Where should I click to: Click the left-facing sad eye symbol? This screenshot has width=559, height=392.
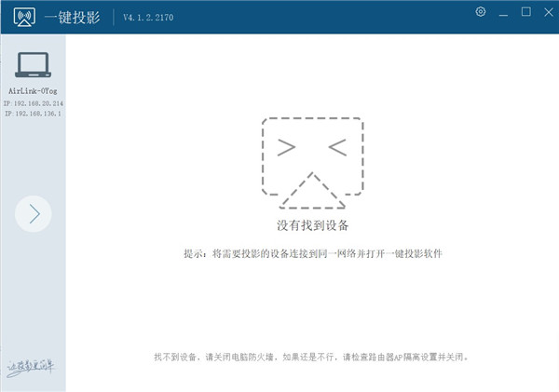337,147
